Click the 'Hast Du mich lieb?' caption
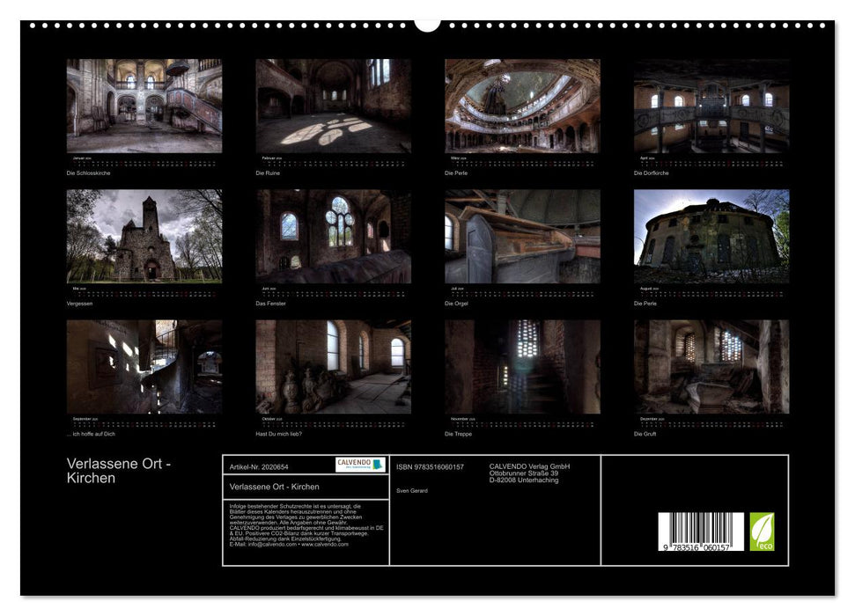855x616 pixels. [278, 434]
